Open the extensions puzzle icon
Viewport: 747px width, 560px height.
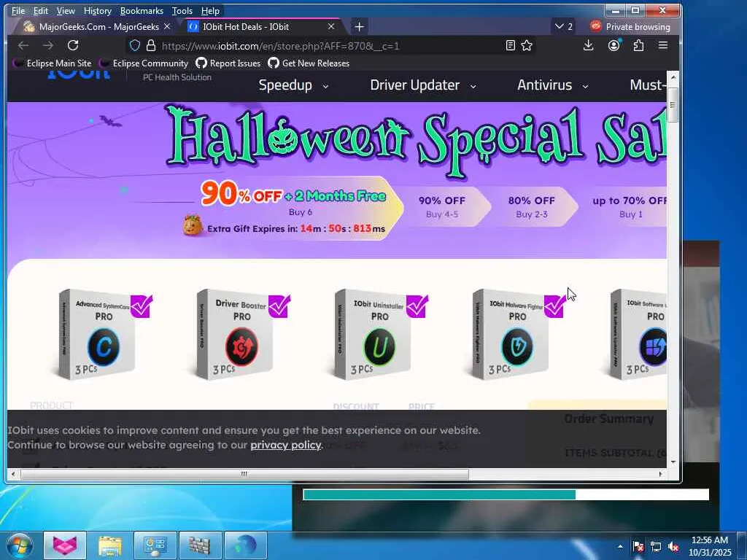pos(638,45)
